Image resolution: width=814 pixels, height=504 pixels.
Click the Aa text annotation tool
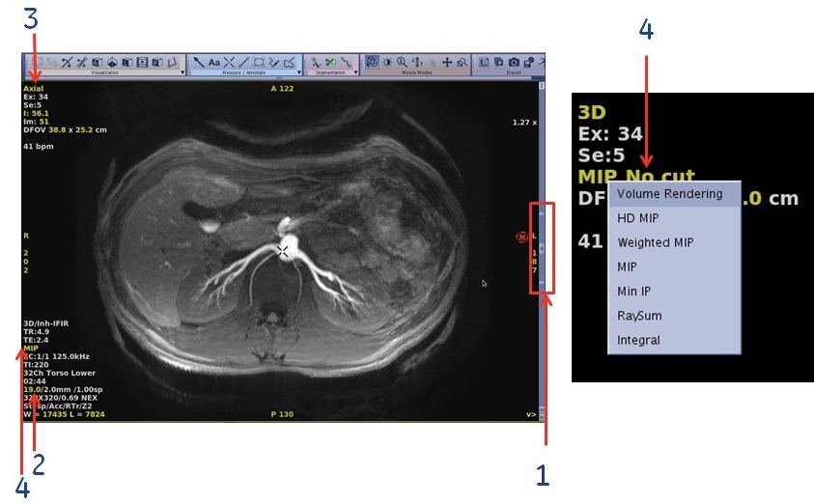point(213,62)
